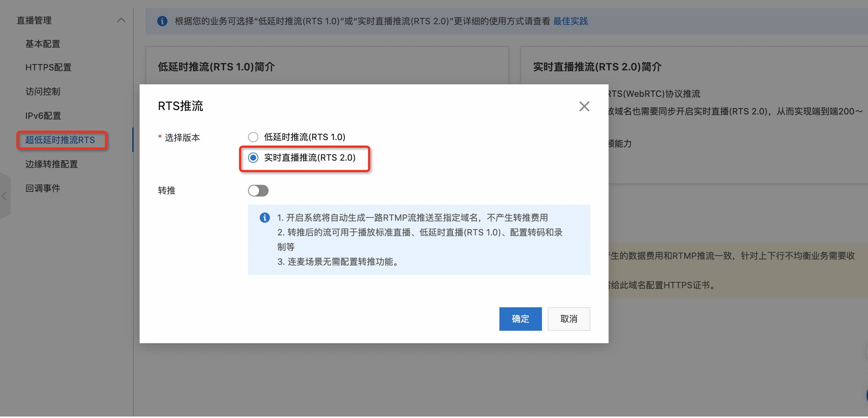Screen dimensions: 868x418
Task: Open IPv6配置 sidebar item
Action: pyautogui.click(x=43, y=116)
